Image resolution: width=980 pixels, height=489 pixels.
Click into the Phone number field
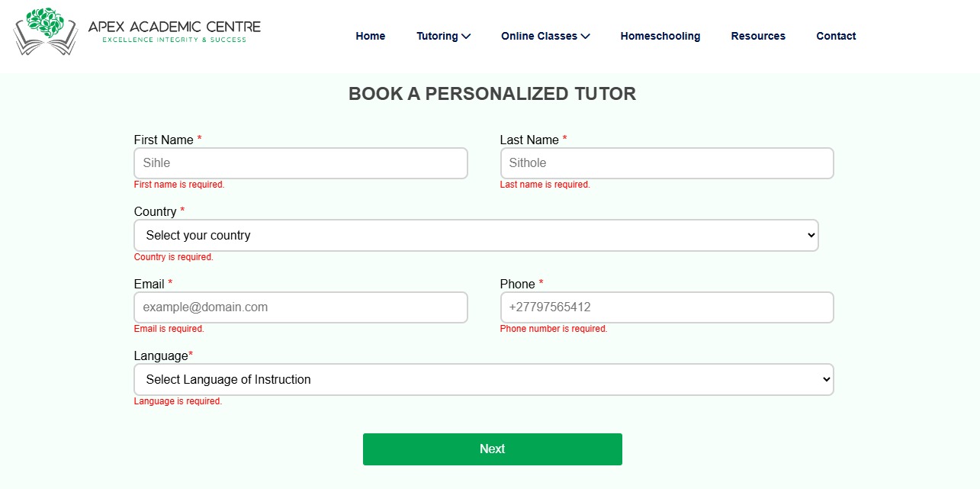pyautogui.click(x=667, y=307)
